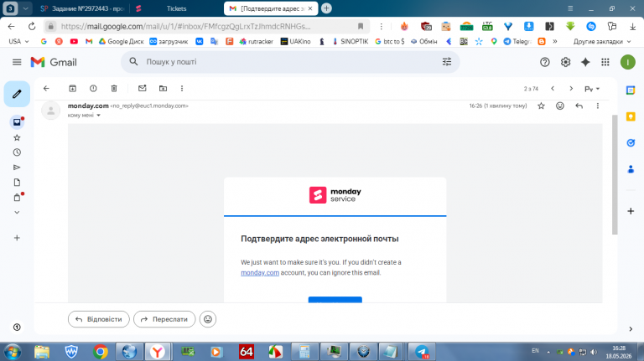Archive this email

pyautogui.click(x=73, y=88)
